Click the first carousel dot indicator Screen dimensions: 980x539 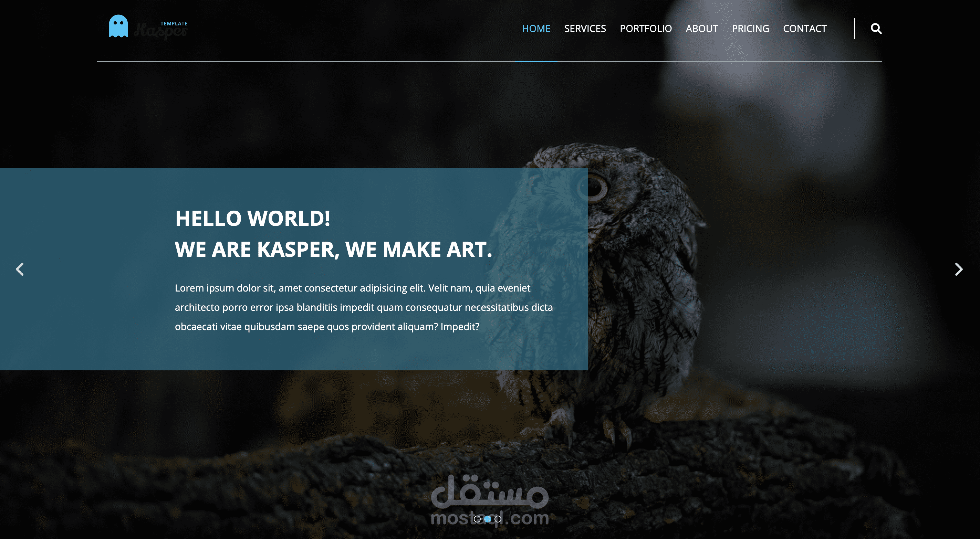click(477, 518)
